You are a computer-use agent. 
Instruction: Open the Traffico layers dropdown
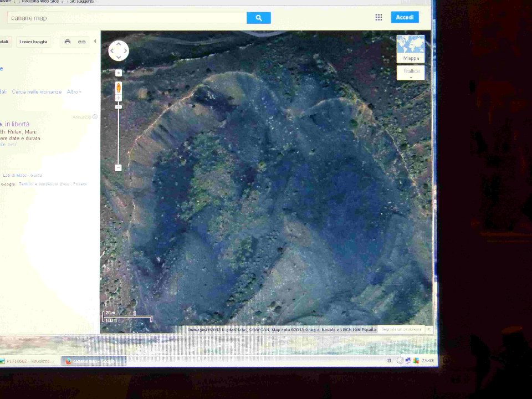411,73
